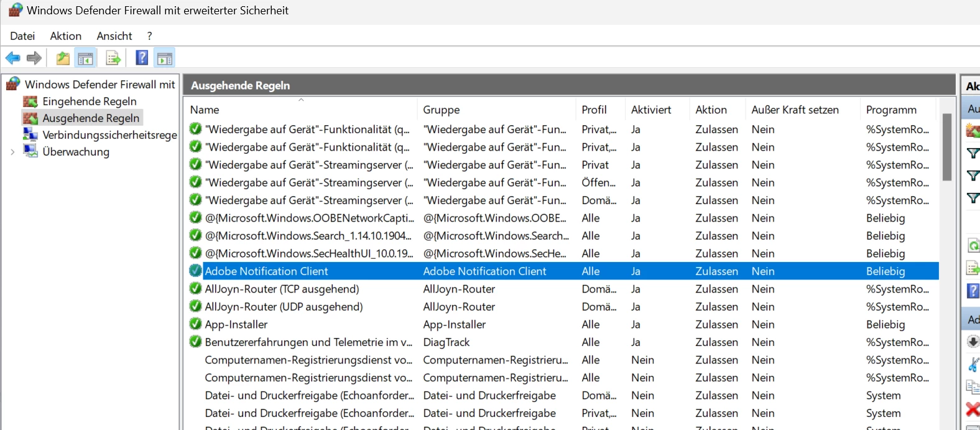Click the green check icon of Adobe Notification Client

click(195, 271)
